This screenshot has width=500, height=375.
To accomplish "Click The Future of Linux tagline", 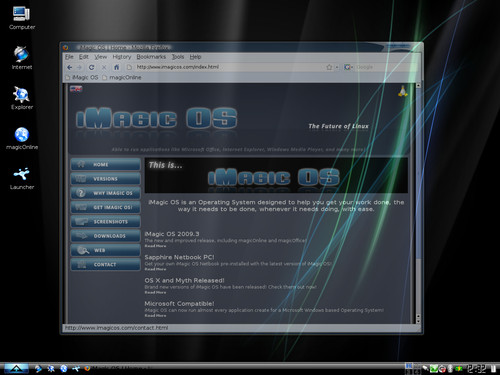I will [x=338, y=126].
